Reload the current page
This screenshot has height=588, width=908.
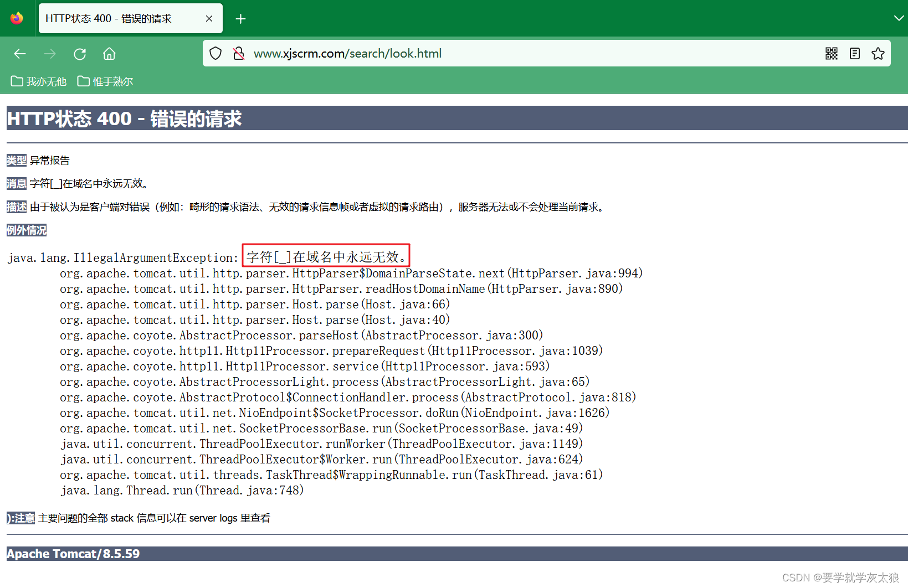pos(80,54)
